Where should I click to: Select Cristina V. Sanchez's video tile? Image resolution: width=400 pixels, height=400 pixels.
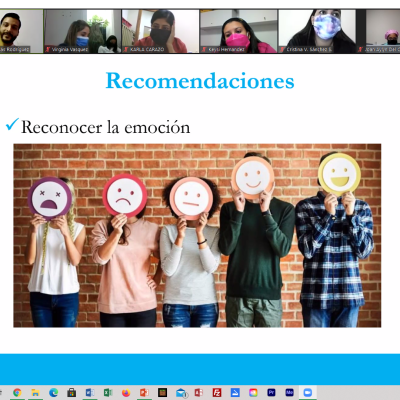(x=317, y=31)
